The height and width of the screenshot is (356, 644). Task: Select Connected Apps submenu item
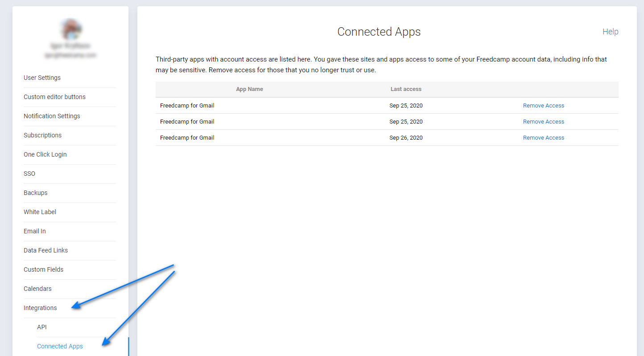point(60,346)
